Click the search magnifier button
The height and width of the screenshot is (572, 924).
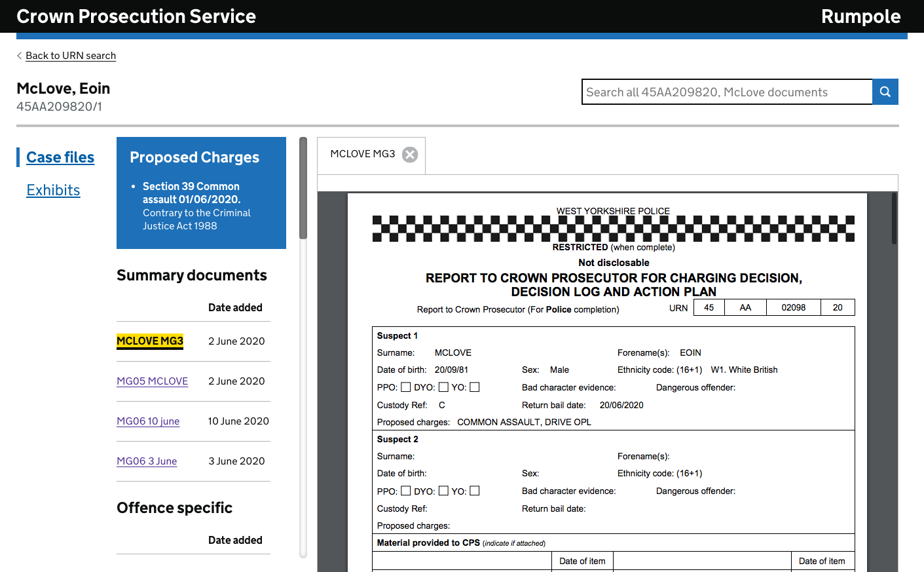[x=885, y=92]
